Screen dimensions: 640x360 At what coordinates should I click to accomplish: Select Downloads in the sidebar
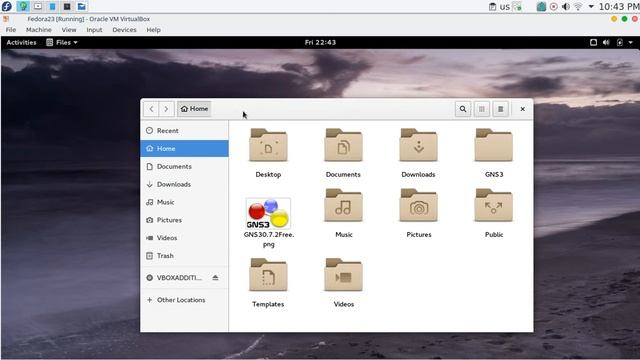[x=184, y=184]
